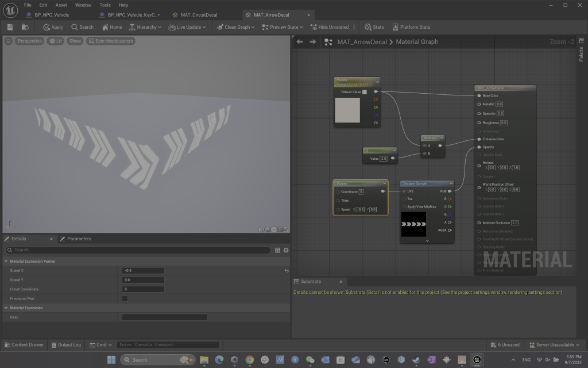Switch to the MAT_CircuitDecal tab
The height and width of the screenshot is (368, 588).
194,15
